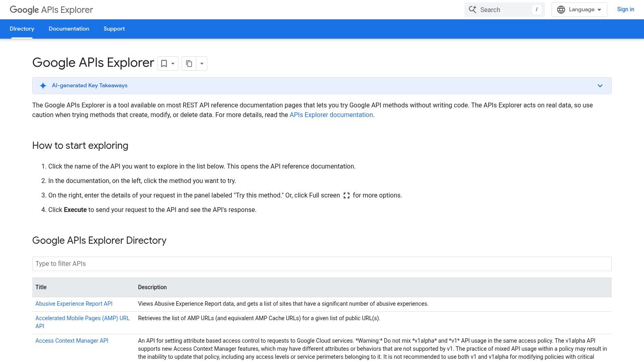Open the bookmark options dropdown arrow
This screenshot has width=644, height=362.
172,64
